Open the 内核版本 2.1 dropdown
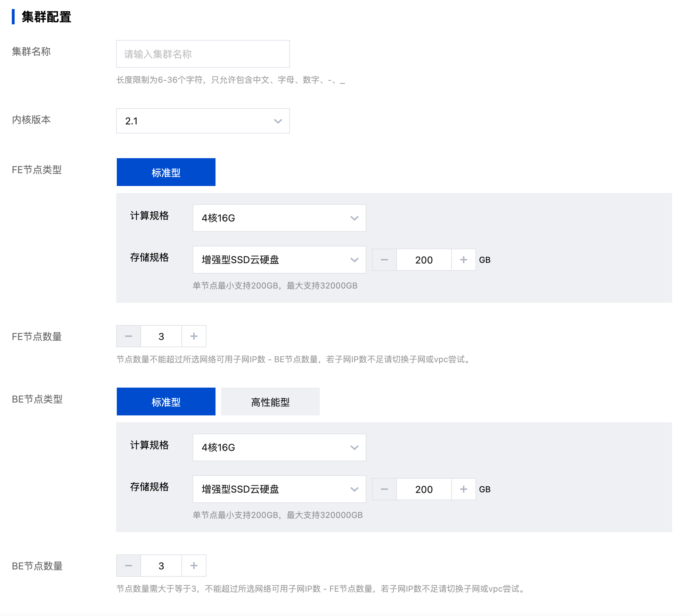The width and height of the screenshot is (691, 616). click(203, 121)
